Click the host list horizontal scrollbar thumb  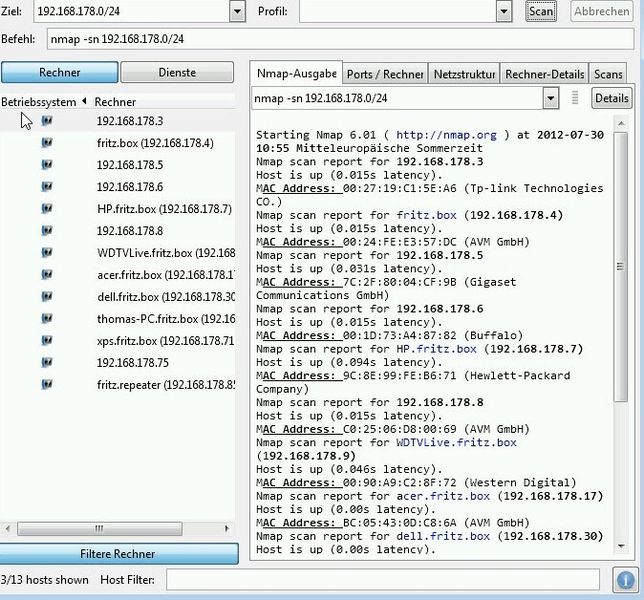click(99, 529)
